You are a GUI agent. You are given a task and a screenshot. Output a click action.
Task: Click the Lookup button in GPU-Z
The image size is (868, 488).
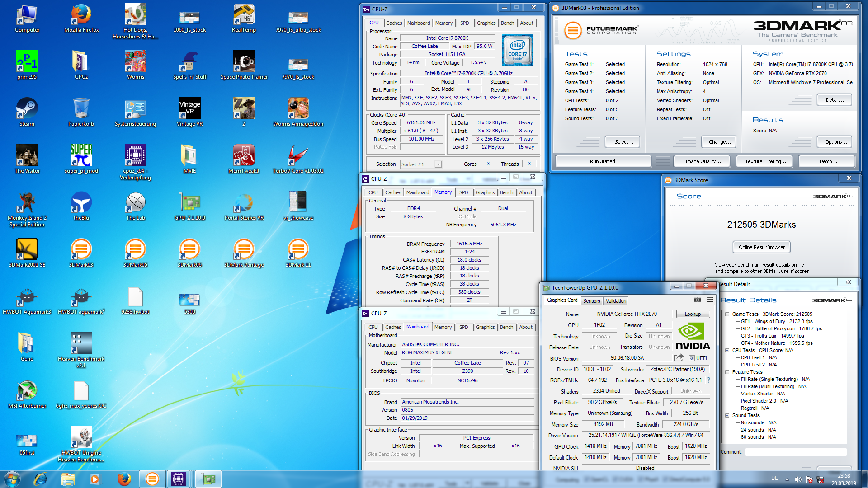click(693, 314)
